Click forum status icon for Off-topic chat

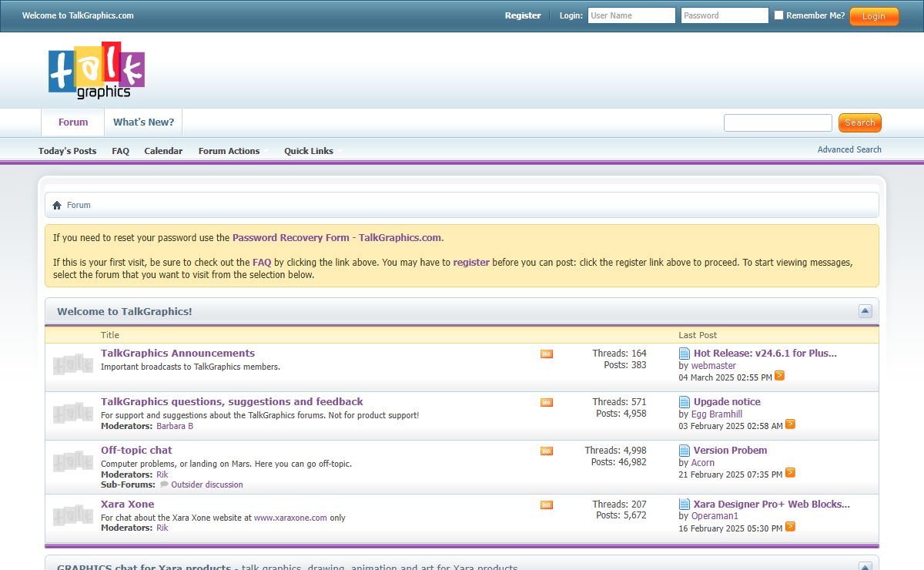(73, 461)
